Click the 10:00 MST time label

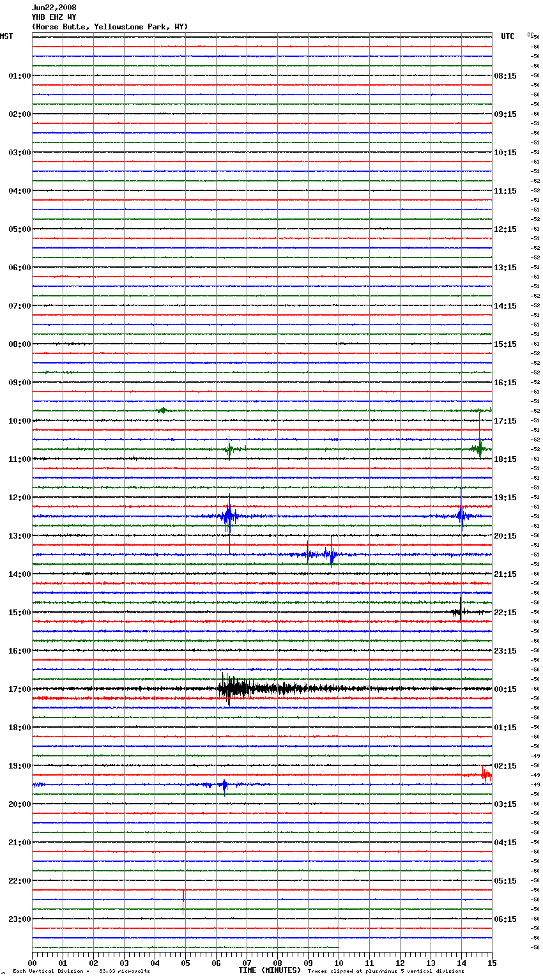point(19,421)
